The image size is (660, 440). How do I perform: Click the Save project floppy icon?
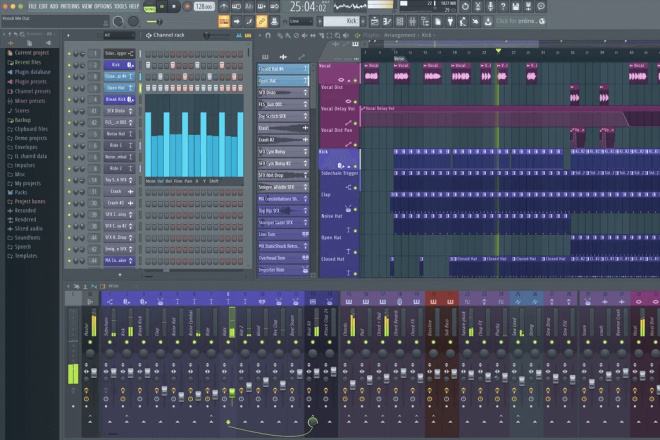[516, 6]
